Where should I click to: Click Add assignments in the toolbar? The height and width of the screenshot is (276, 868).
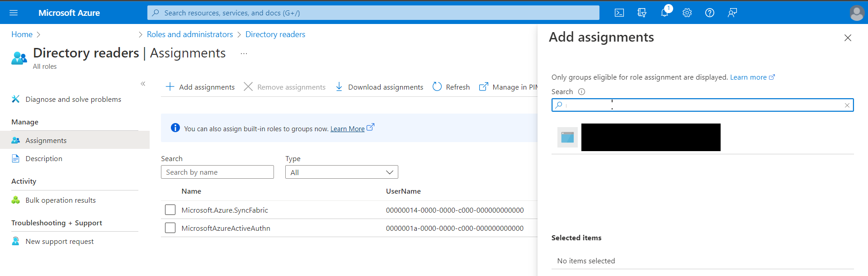point(200,87)
